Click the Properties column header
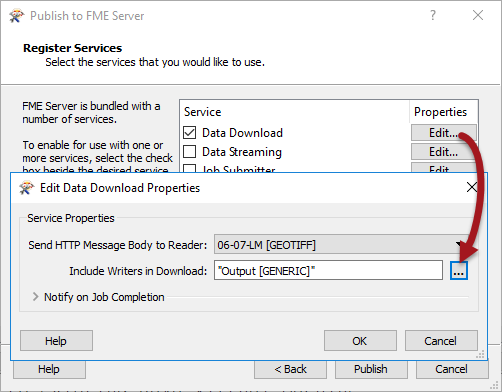Image resolution: width=502 pixels, height=392 pixels. [440, 112]
